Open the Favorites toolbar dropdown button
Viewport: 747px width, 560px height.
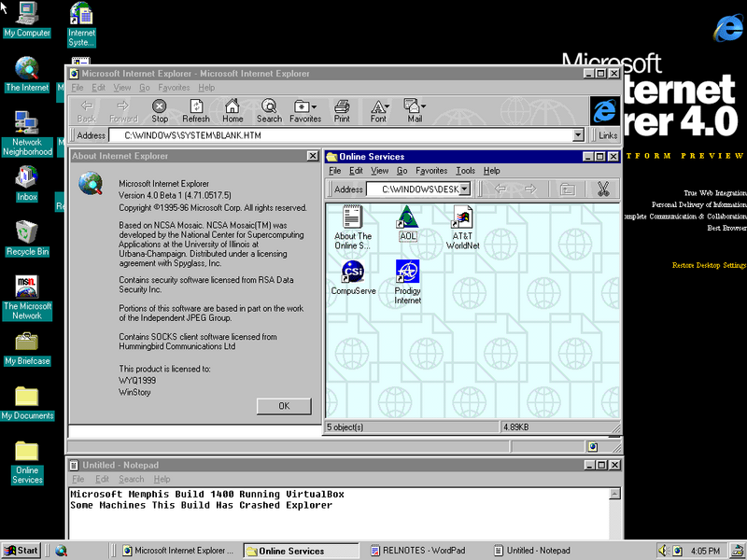click(x=305, y=110)
